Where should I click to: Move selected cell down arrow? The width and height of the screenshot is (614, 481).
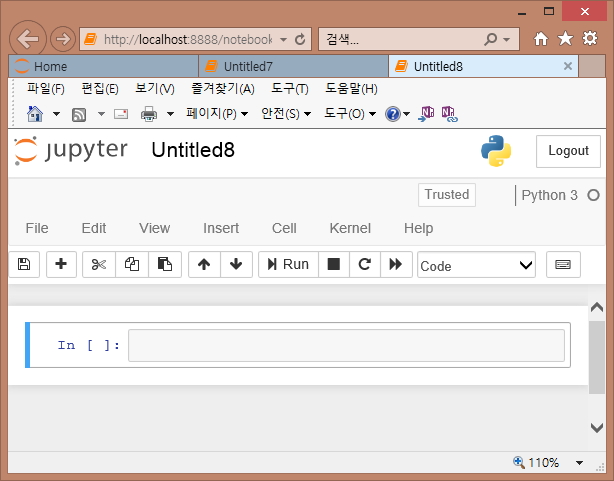(236, 264)
